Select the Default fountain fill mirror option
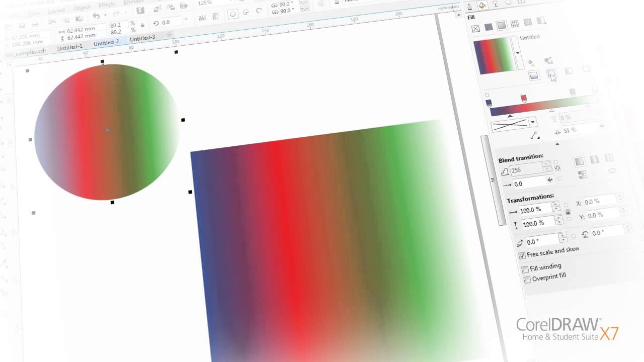This screenshot has width=644, height=362. pyautogui.click(x=580, y=161)
